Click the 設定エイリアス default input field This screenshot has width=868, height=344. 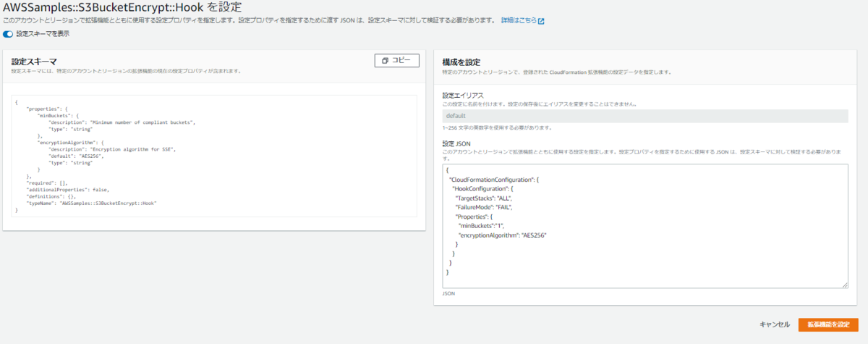click(x=644, y=116)
